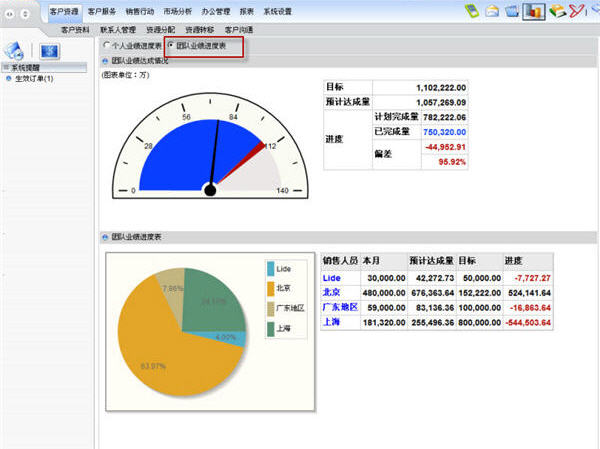This screenshot has width=600, height=449.
Task: Open the Lide salesperson link
Action: 331,278
